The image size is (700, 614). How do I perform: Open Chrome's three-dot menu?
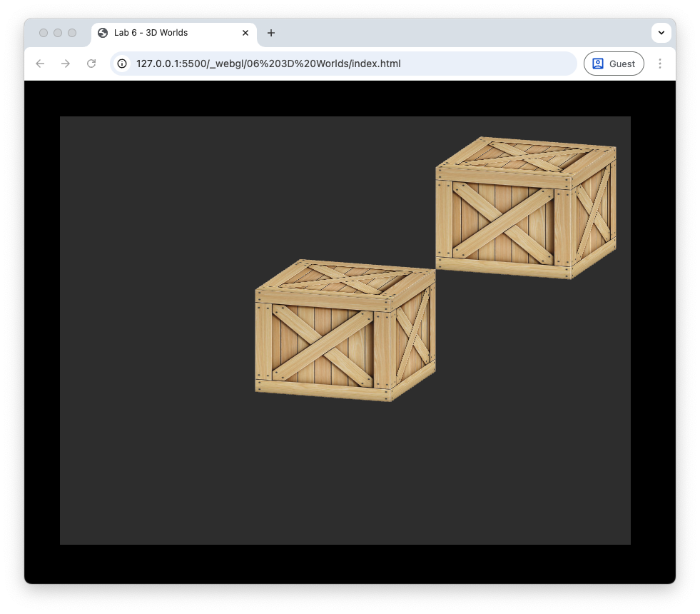click(x=660, y=64)
